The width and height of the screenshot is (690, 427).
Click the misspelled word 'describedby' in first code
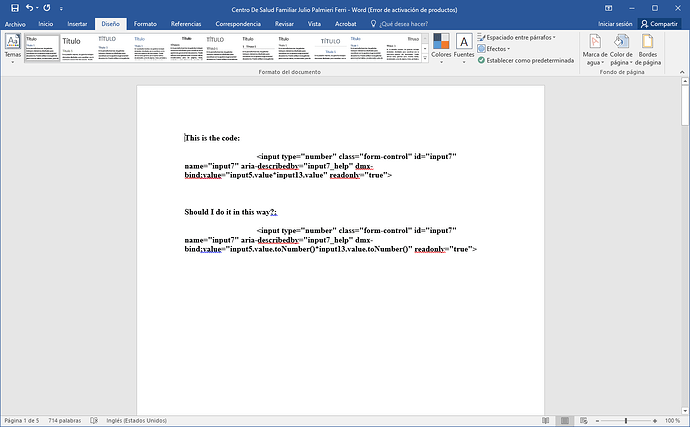(x=278, y=166)
